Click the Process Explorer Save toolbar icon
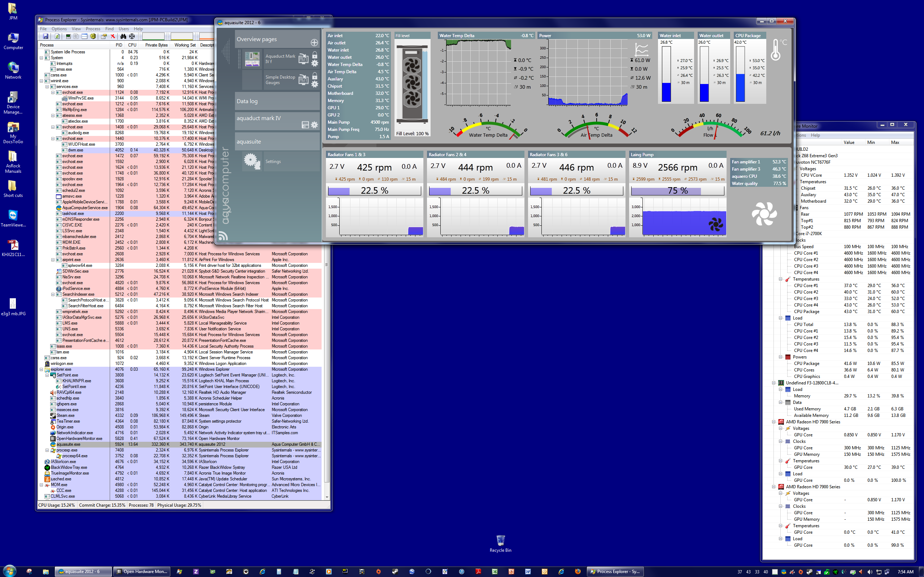 coord(45,36)
